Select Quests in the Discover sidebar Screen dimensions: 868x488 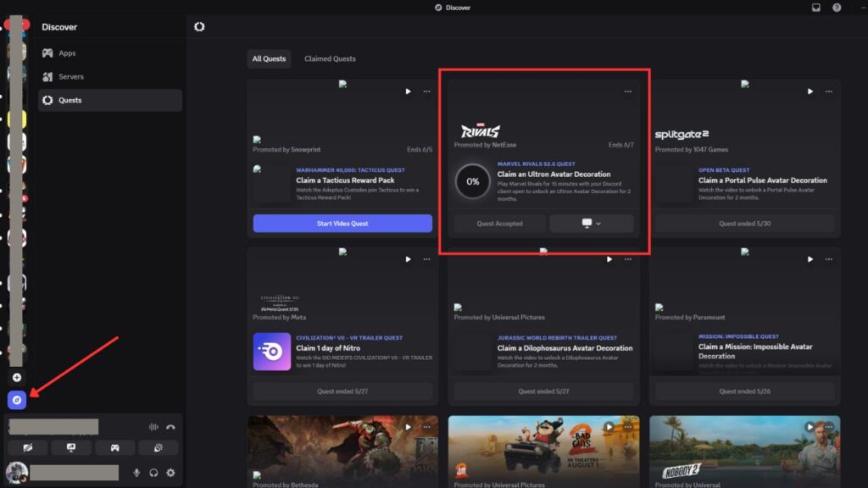109,100
